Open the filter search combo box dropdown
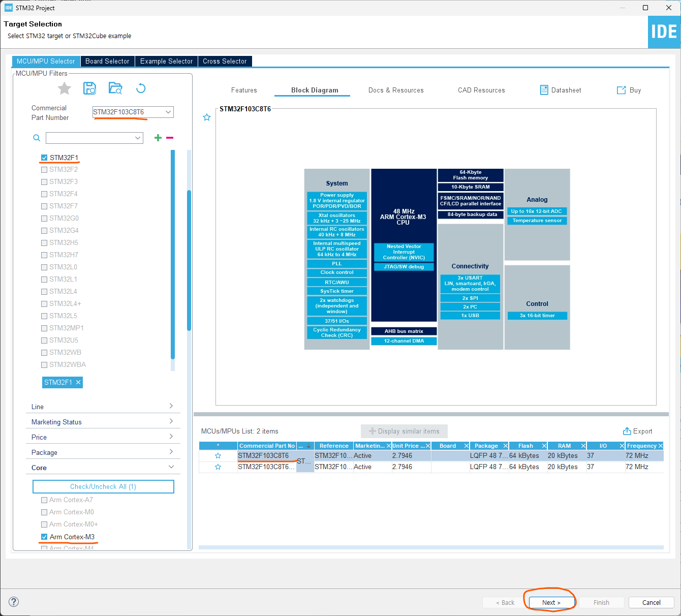The height and width of the screenshot is (616, 681). click(x=138, y=138)
